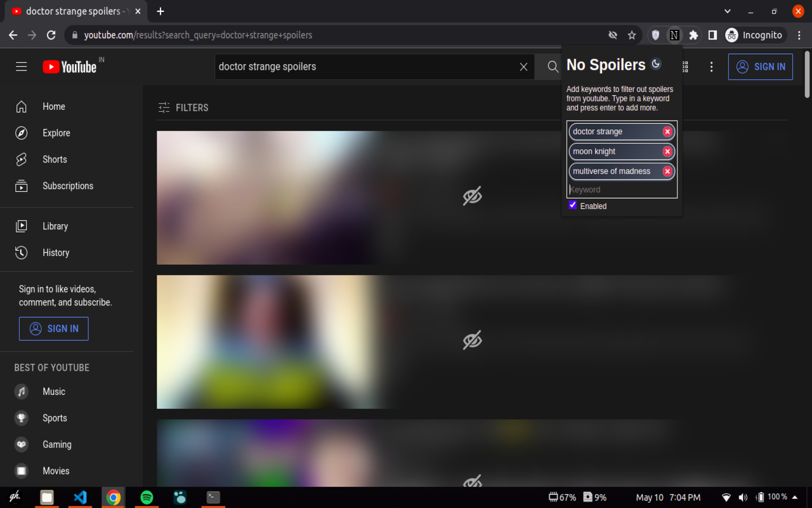Screen dimensions: 812x508
Task: Go to Explore in sidebar
Action: [56, 133]
